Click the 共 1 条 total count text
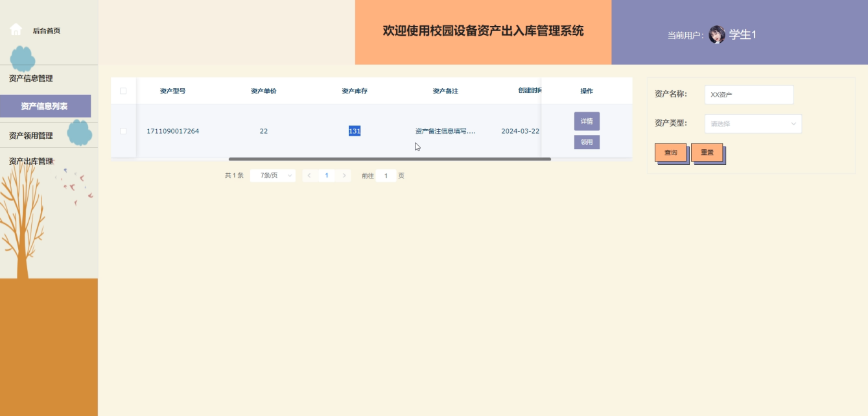 click(234, 175)
